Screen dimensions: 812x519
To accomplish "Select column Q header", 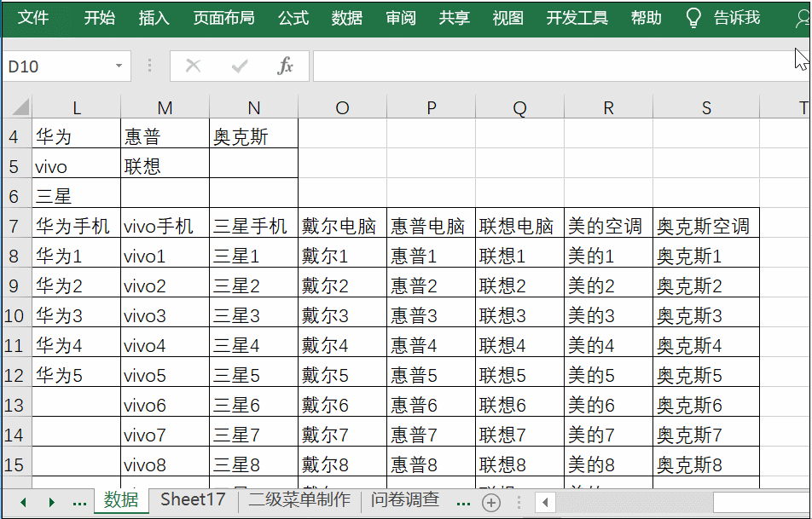I will [x=520, y=107].
